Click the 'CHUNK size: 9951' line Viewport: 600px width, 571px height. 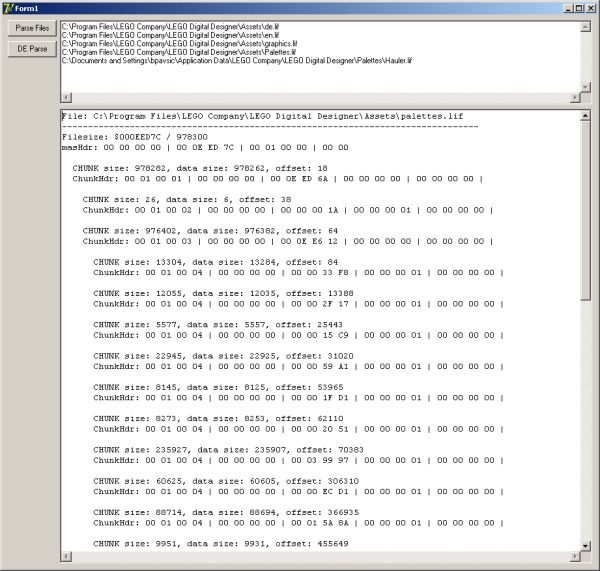click(x=221, y=544)
